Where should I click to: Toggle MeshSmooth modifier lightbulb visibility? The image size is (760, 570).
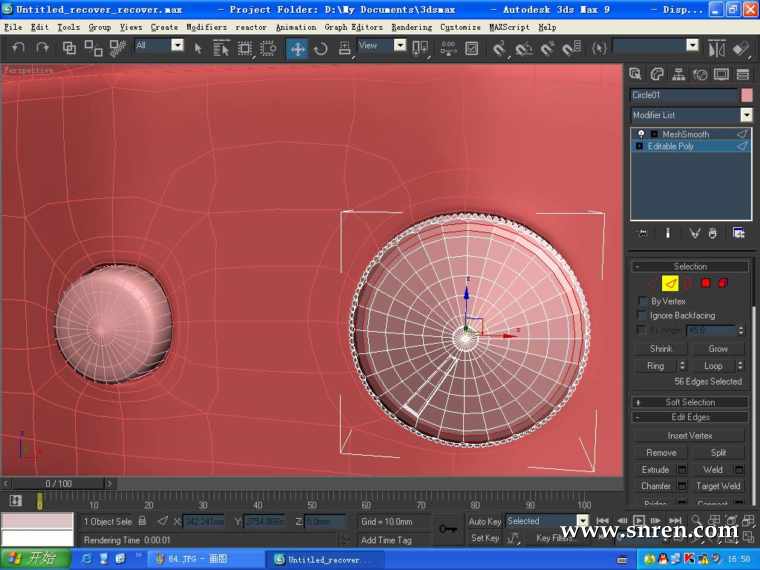[x=641, y=134]
